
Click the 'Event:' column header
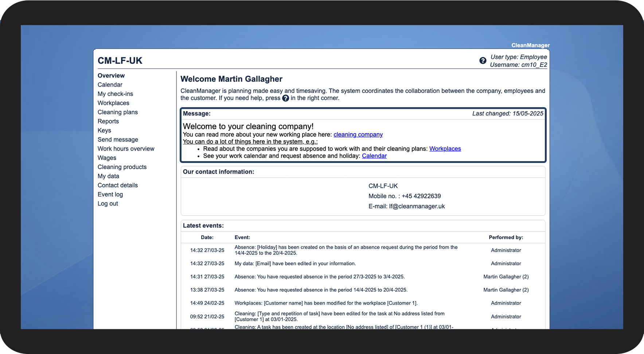(x=242, y=237)
